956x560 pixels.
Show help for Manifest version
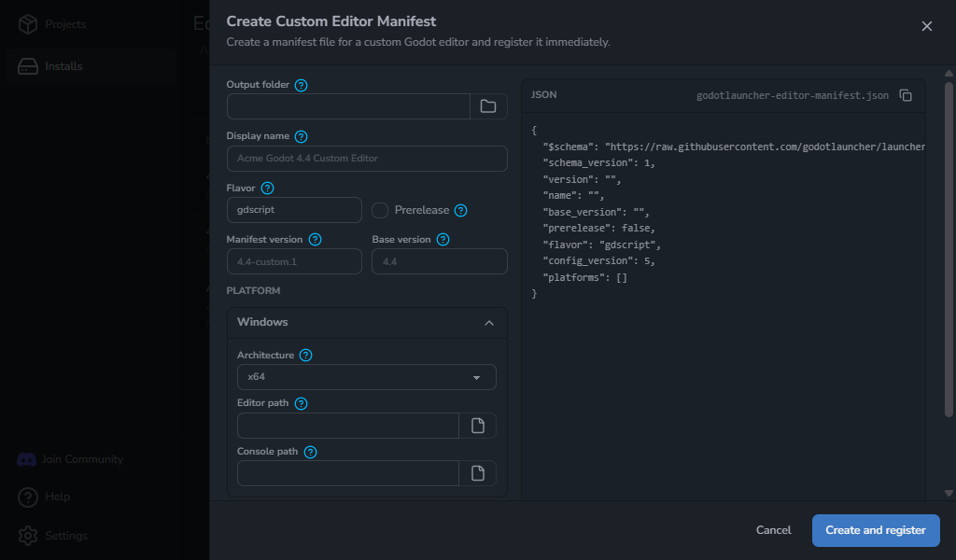(x=315, y=240)
